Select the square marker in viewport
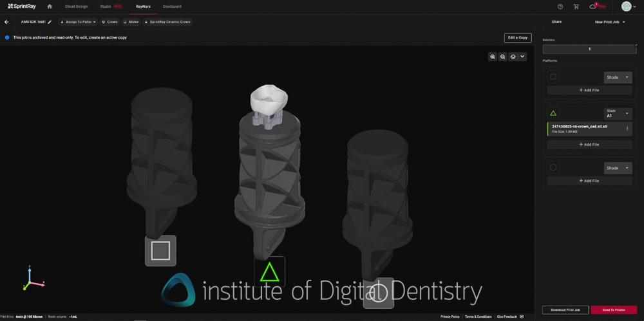The width and height of the screenshot is (644, 321). (160, 250)
